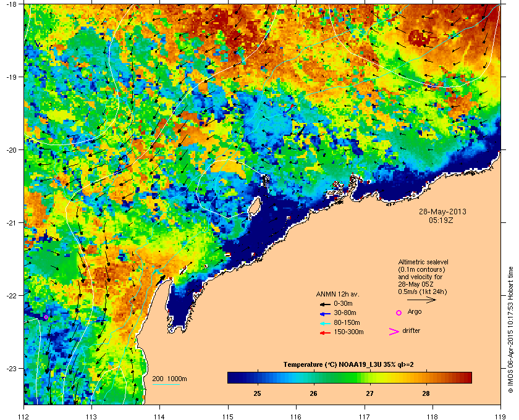Image resolution: width=519 pixels, height=420 pixels.
Task: Click the longitude axis label 113
Action: 91,416
